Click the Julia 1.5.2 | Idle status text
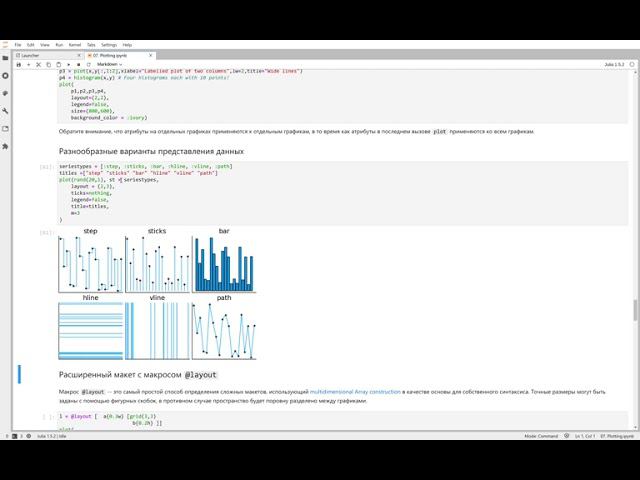The image size is (640, 480). tap(51, 436)
